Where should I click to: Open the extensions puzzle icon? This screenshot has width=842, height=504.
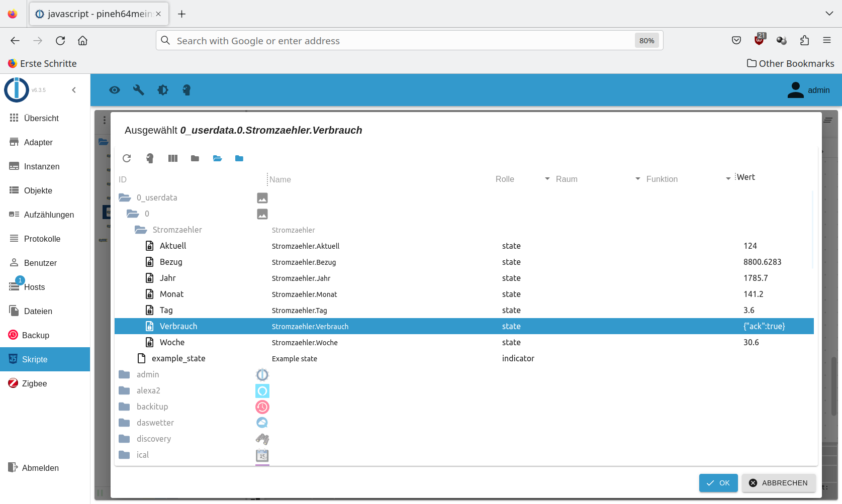(805, 40)
